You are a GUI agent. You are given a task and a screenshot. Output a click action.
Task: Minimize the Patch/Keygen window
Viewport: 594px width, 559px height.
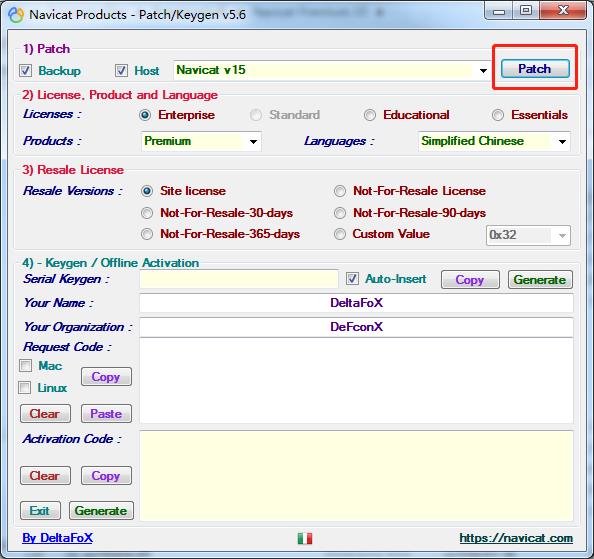coord(499,11)
